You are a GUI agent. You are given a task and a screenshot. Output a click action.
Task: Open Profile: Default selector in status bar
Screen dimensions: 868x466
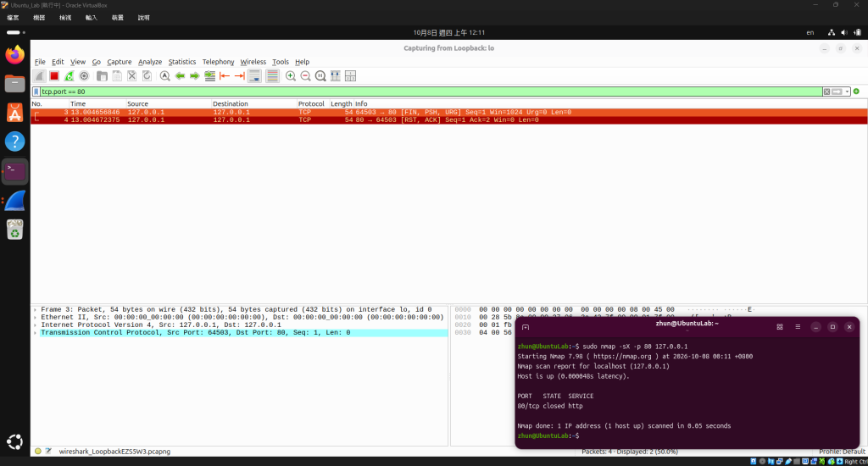(x=842, y=452)
